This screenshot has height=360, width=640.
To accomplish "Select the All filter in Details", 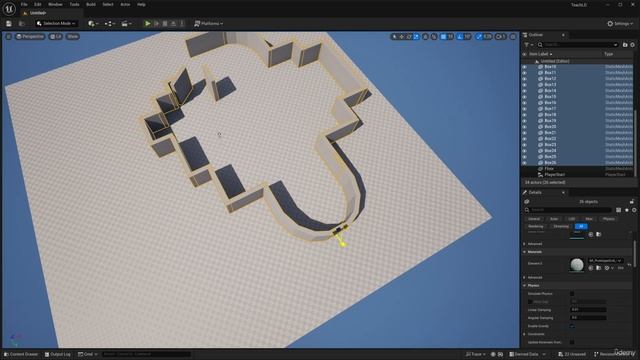I will tap(581, 226).
